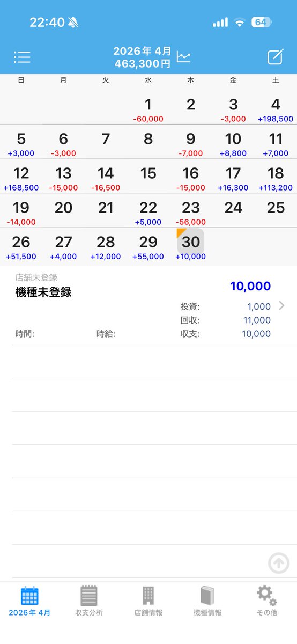Select day 10 showing +8,800
Viewport: 297px width, 644px height.
[233, 144]
